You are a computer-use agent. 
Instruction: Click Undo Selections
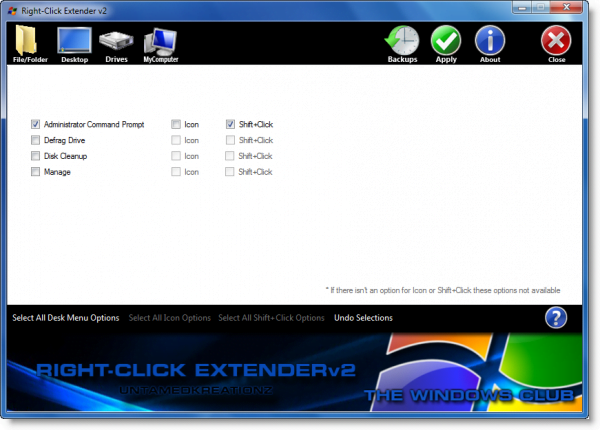tap(363, 318)
